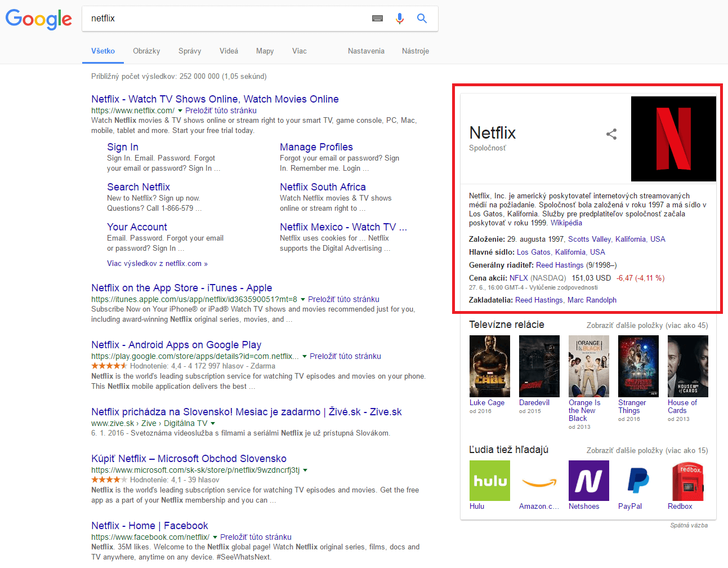
Task: Click Viac výsledkov z netflix.com
Action: (x=157, y=263)
